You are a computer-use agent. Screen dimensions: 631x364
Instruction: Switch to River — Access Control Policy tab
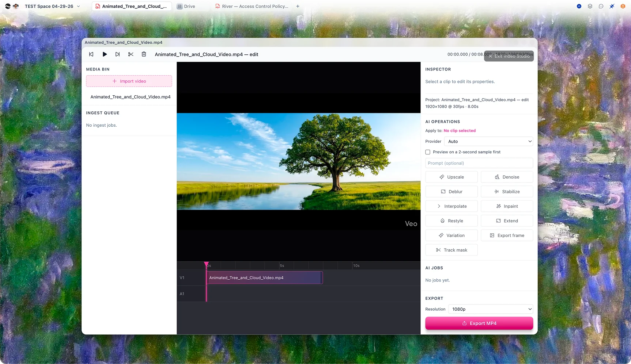click(x=252, y=6)
